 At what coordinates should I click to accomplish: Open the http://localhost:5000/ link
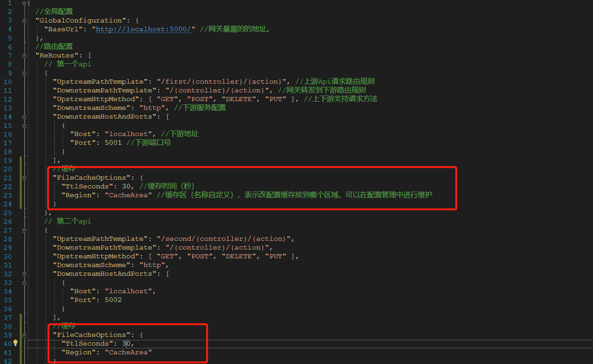click(x=143, y=29)
